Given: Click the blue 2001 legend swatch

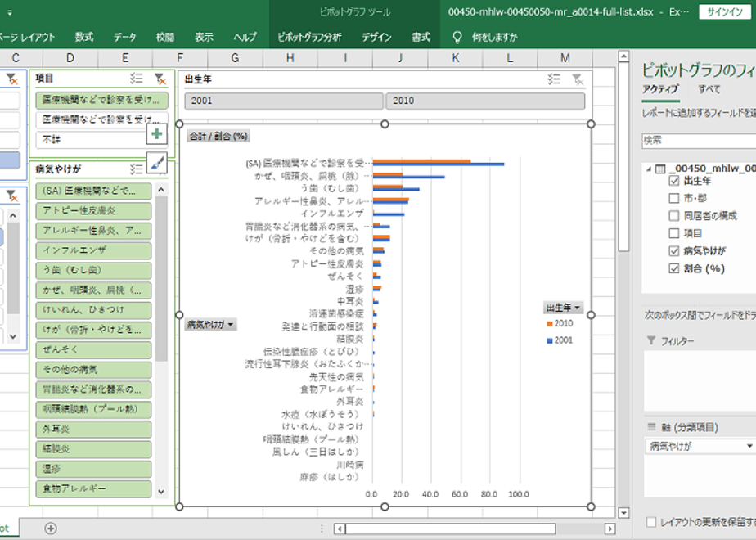Looking at the screenshot, I should (x=550, y=340).
